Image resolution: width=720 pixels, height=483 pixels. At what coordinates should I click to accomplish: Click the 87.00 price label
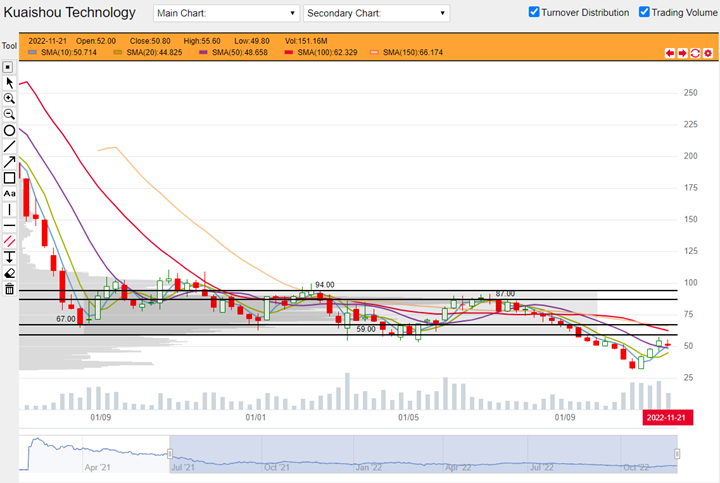505,293
